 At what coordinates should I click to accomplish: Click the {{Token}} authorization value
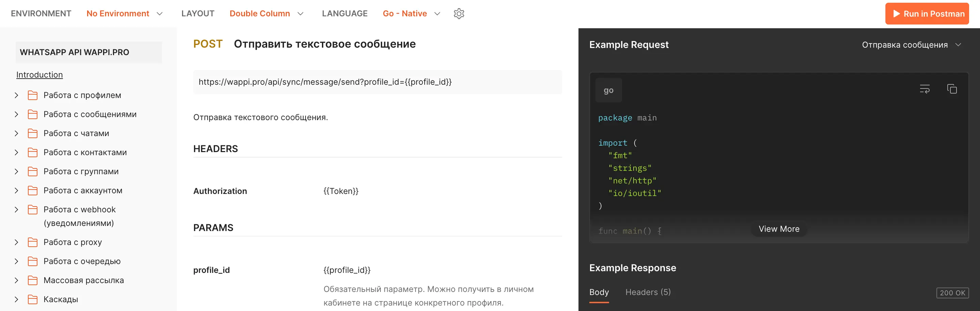coord(341,191)
